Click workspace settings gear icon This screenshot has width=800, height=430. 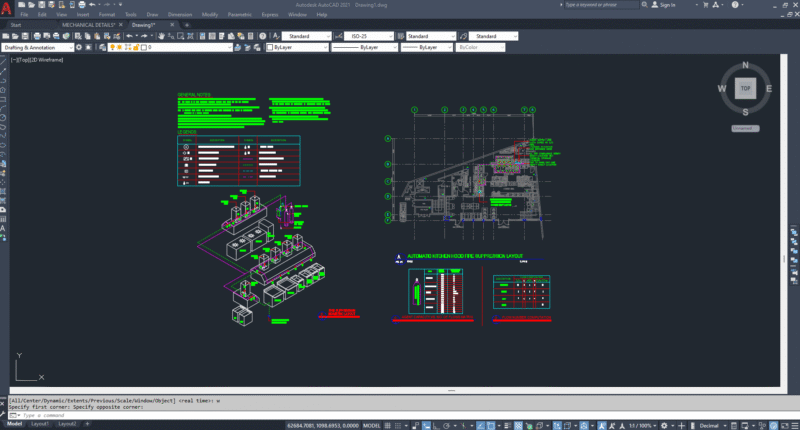79,47
